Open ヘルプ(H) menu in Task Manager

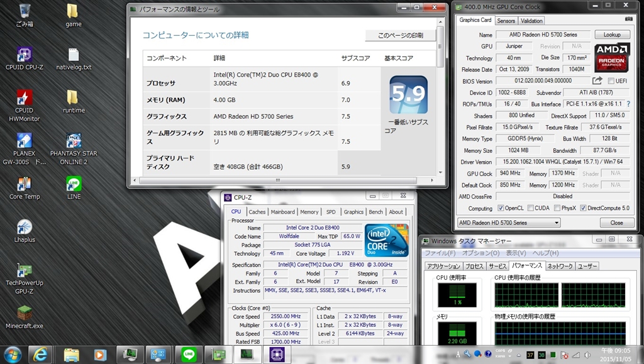click(x=545, y=253)
